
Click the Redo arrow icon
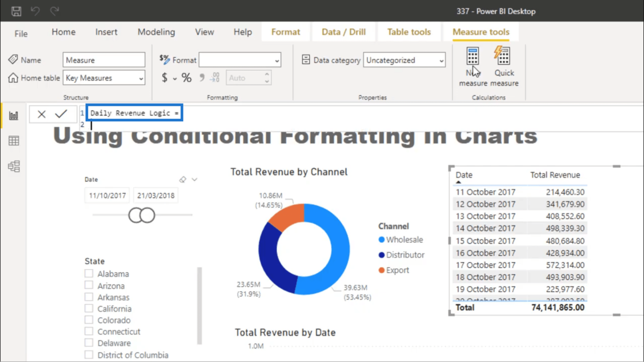(54, 11)
